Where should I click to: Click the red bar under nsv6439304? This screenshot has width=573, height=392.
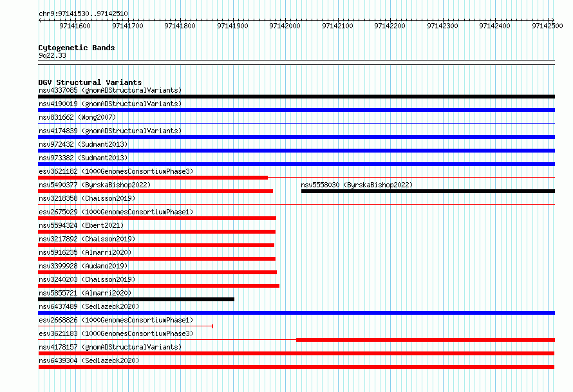[296, 367]
